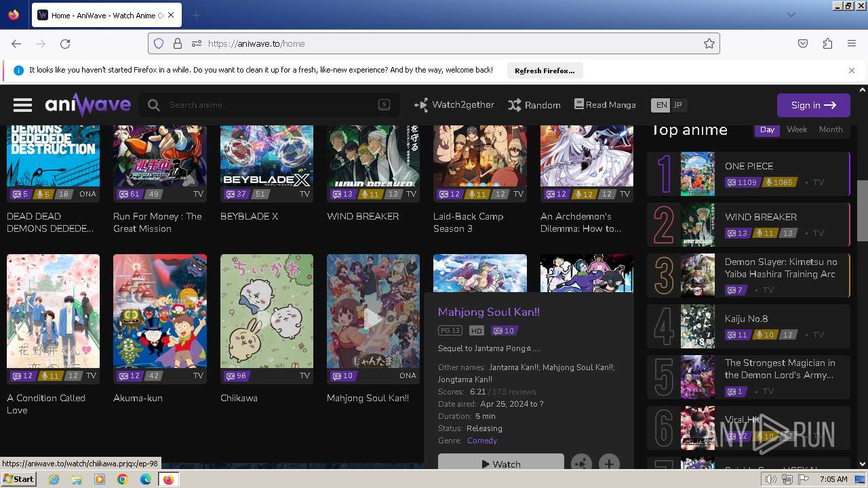Open Laid-Back Camp Season 3
This screenshot has height=488, width=868.
pyautogui.click(x=468, y=222)
